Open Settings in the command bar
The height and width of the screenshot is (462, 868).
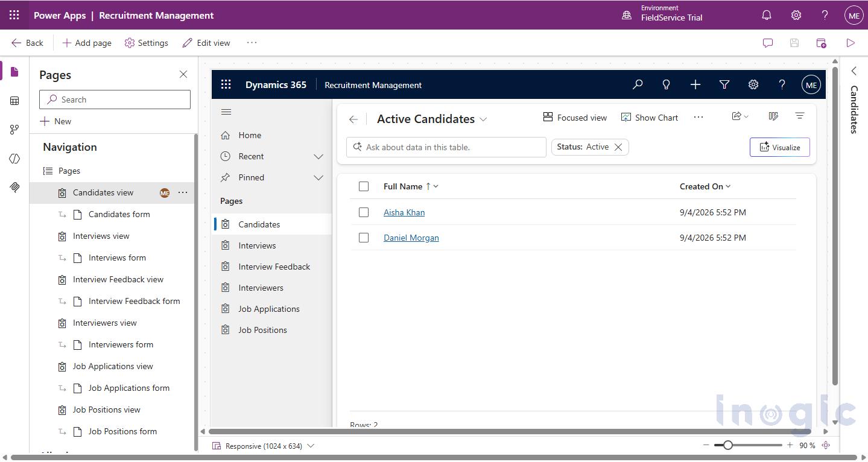(146, 43)
